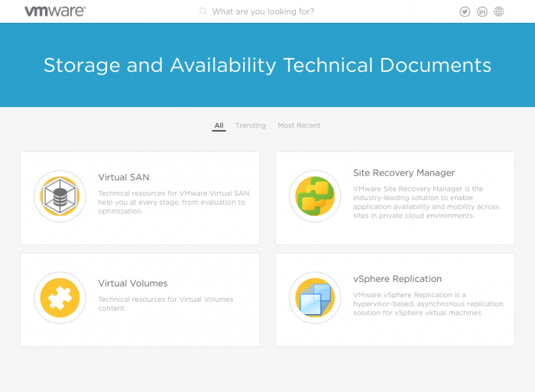535x392 pixels.
Task: Click the Virtual Volumes puzzle icon
Action: click(x=60, y=298)
